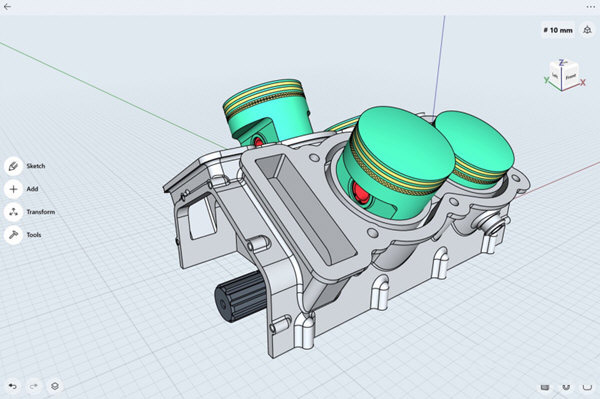Open the Add menu
Screen dimensions: 600x399
[21, 189]
